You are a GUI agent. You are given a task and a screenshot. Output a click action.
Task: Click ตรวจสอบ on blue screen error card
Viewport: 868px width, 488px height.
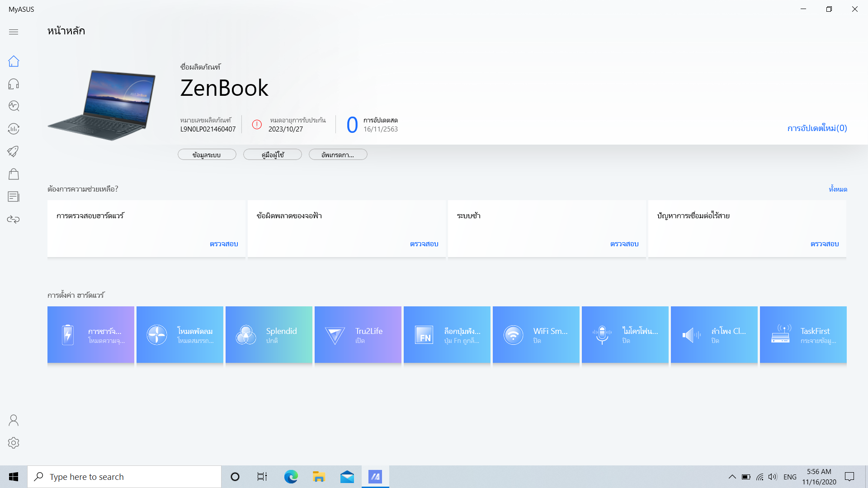click(x=424, y=244)
